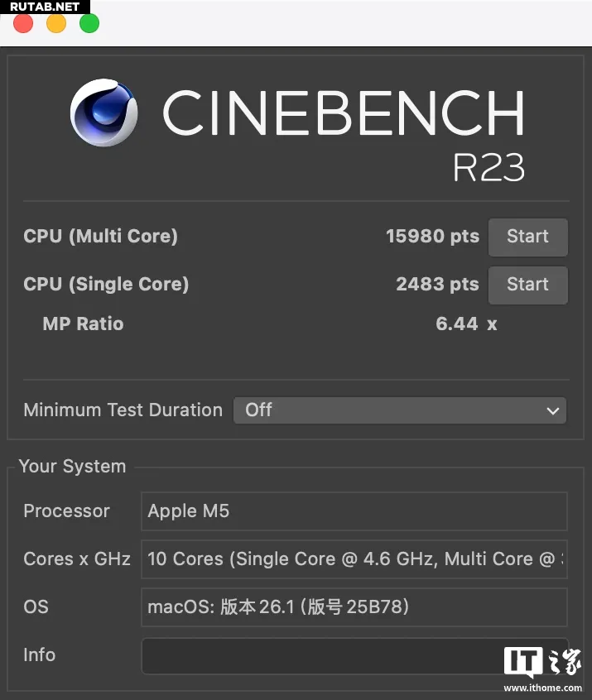Click the CPU (Multi Core) label

pos(100,237)
